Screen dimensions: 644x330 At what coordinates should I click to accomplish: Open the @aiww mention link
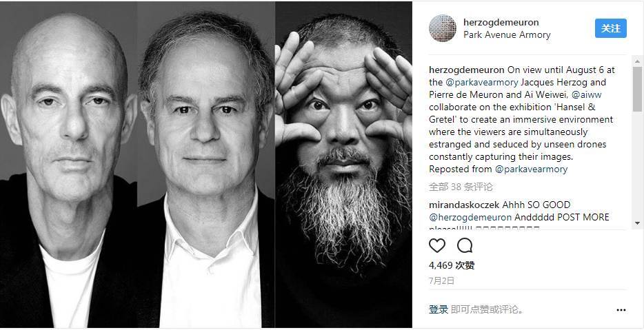[x=587, y=94]
